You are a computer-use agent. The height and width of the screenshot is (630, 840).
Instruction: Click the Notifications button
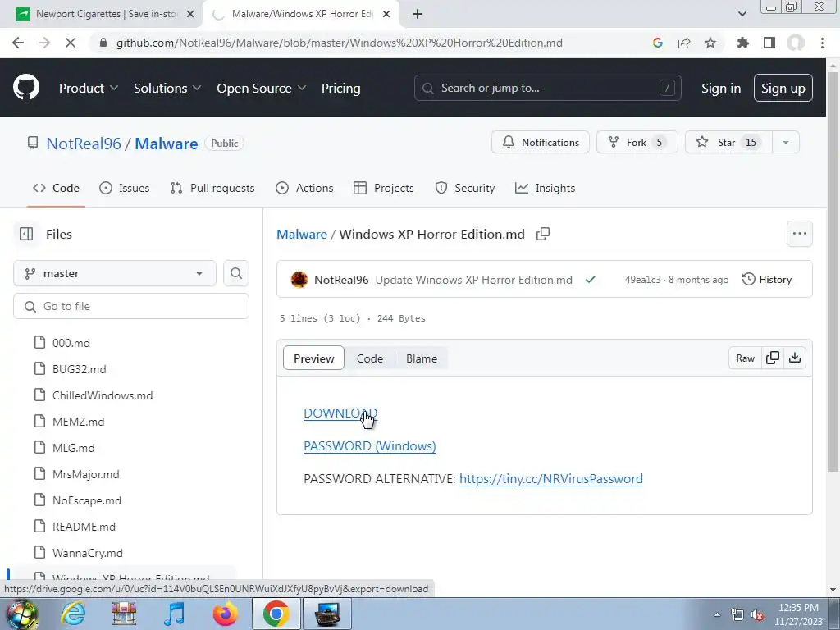[541, 143]
